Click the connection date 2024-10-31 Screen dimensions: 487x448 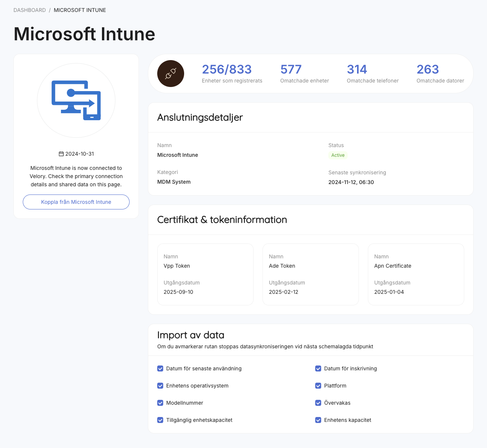click(80, 154)
